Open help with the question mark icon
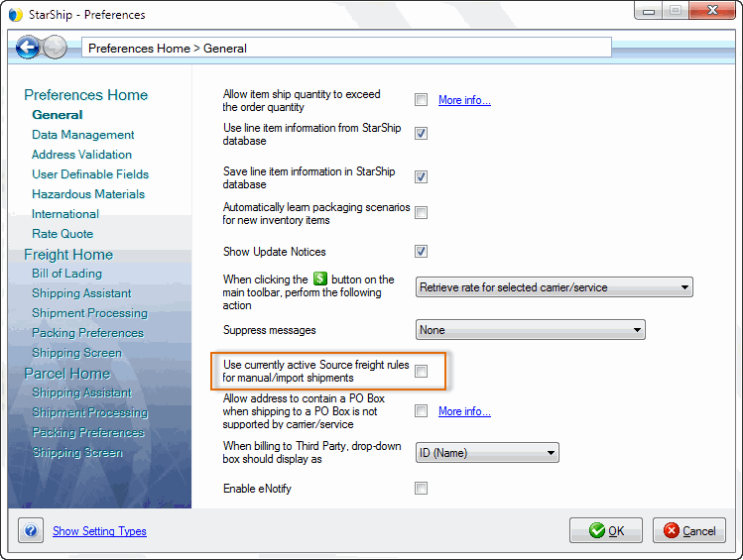 31,530
